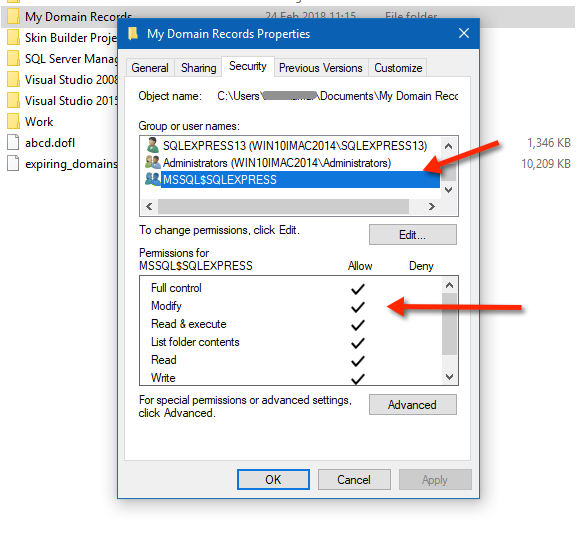Click the user list horizontal scrollbar thumb
This screenshot has width=581, height=536.
[283, 206]
